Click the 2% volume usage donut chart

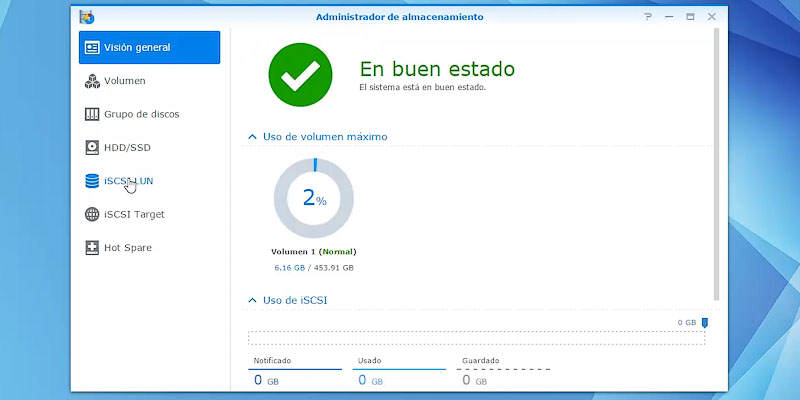click(314, 198)
